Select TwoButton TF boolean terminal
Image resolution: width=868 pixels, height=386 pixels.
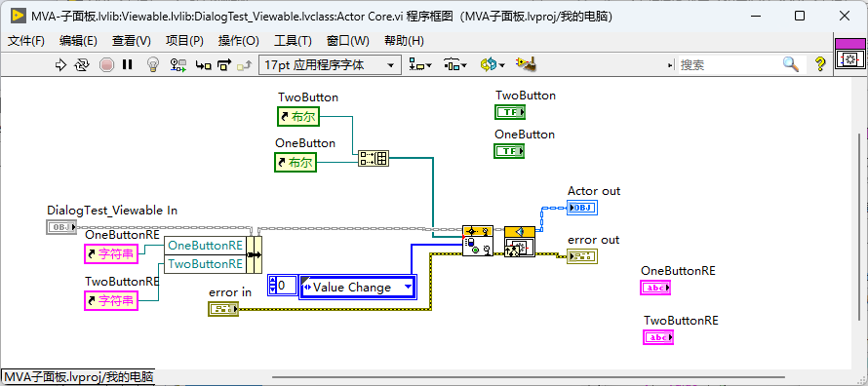tap(509, 112)
